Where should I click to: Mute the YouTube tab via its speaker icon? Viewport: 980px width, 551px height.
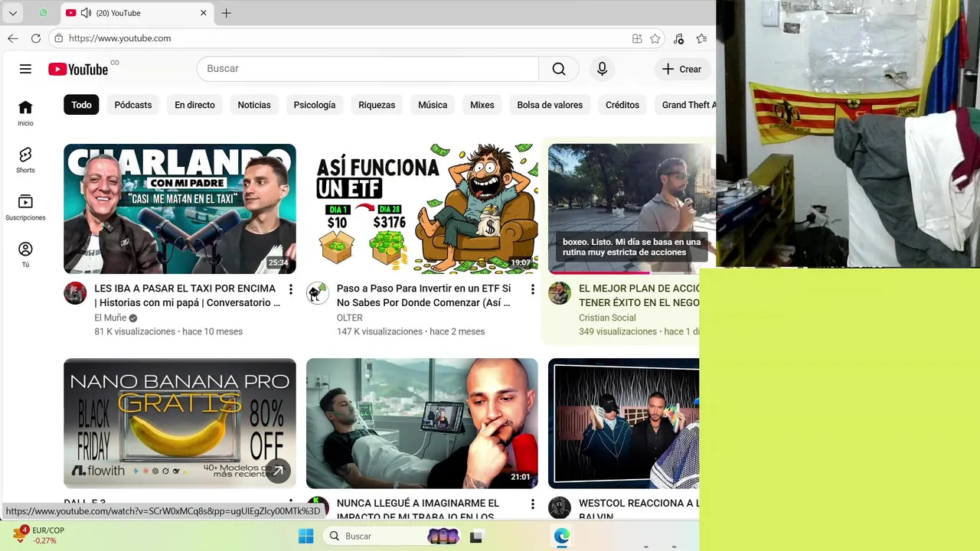[x=86, y=13]
